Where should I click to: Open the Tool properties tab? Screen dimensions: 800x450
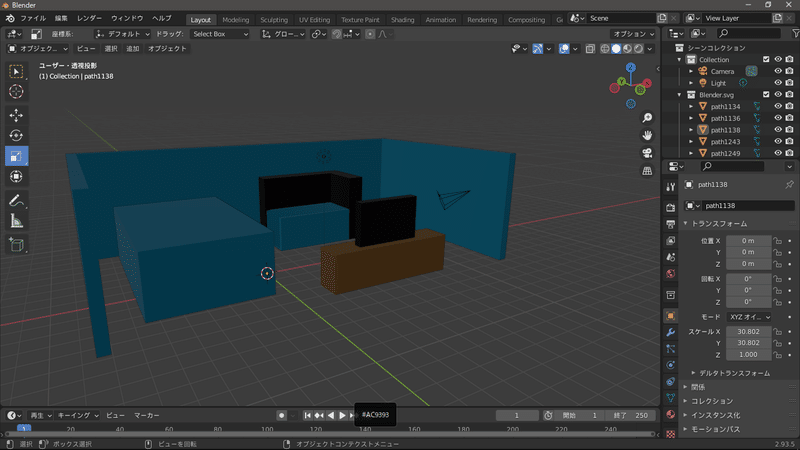671,187
